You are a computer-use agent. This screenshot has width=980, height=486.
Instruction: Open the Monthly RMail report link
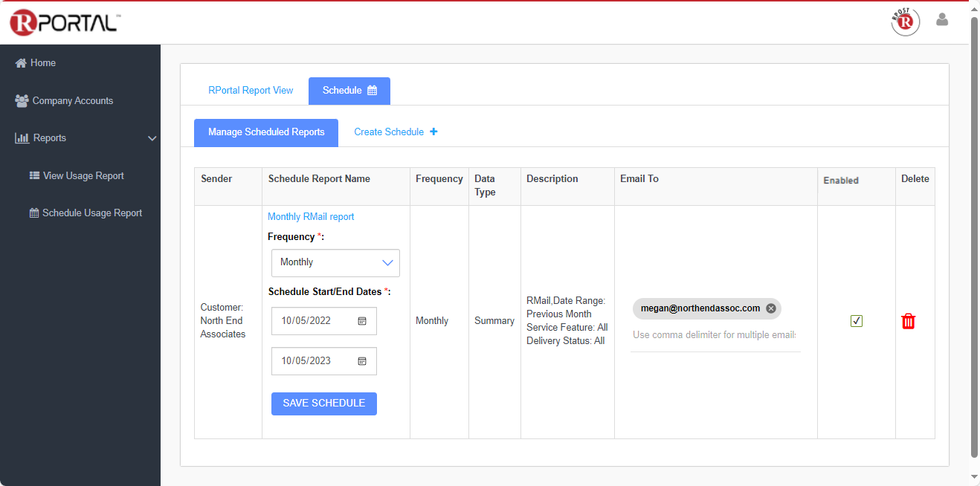click(311, 217)
